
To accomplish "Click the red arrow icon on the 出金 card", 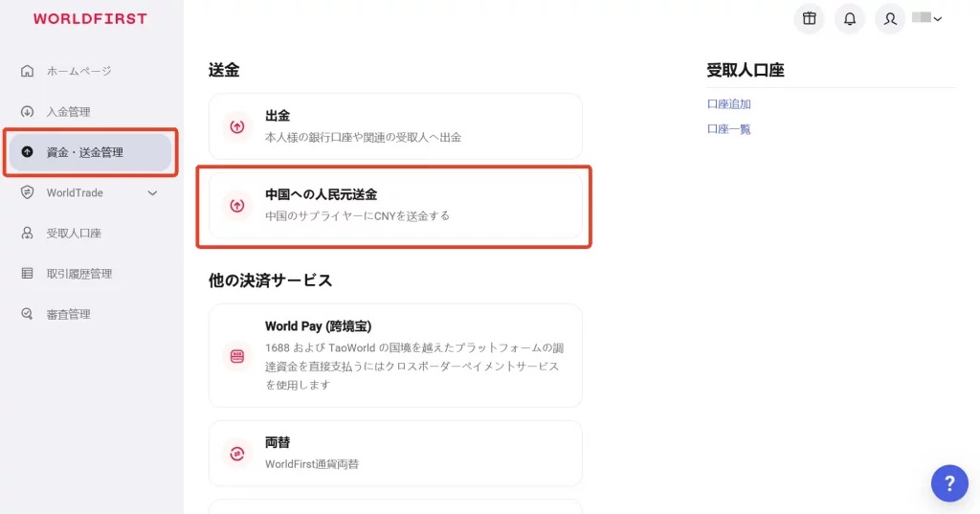I will tap(237, 126).
